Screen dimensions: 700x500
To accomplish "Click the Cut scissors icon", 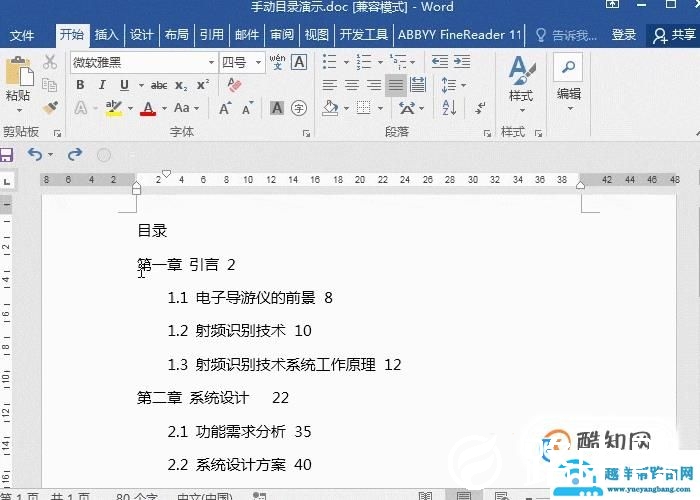I will [x=50, y=62].
